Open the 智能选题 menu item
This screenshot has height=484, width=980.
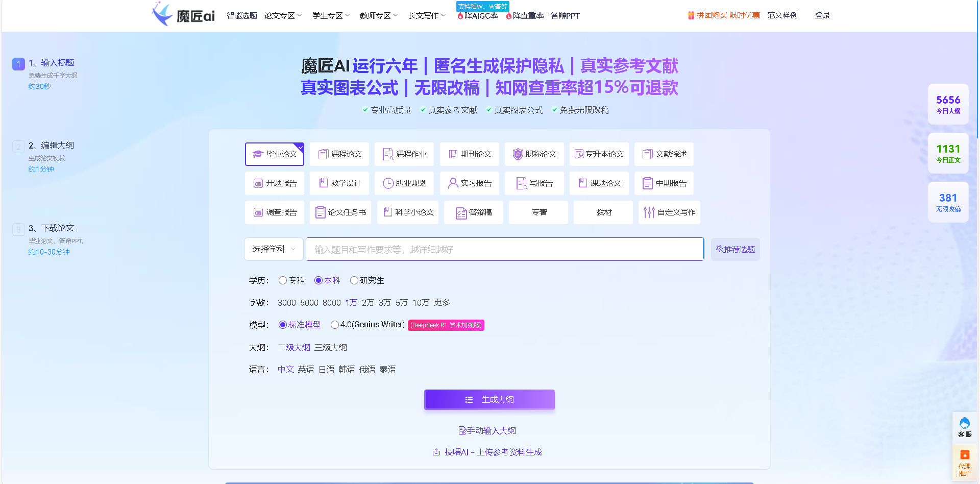tap(241, 15)
